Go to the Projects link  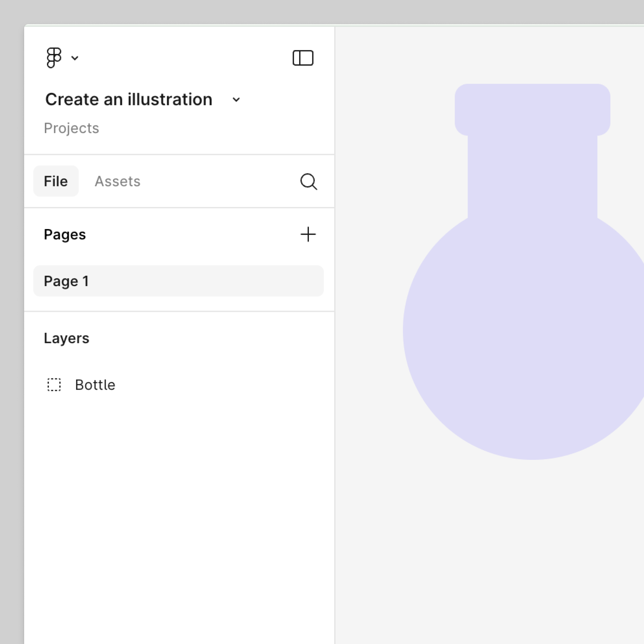[x=71, y=128]
